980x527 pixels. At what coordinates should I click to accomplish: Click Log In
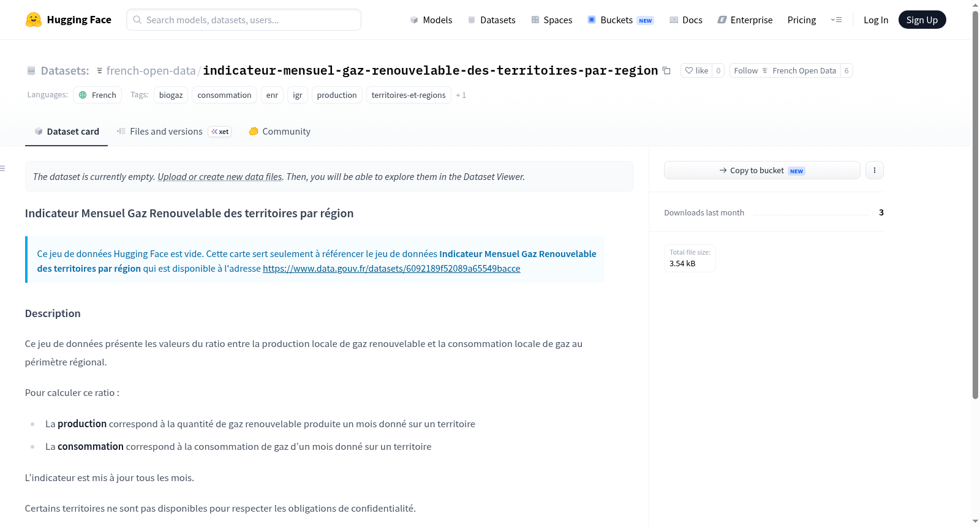(x=876, y=20)
